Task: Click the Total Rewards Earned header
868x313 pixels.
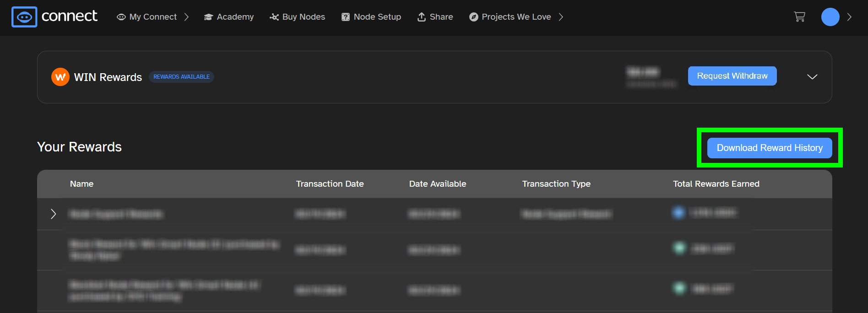Action: (x=716, y=184)
